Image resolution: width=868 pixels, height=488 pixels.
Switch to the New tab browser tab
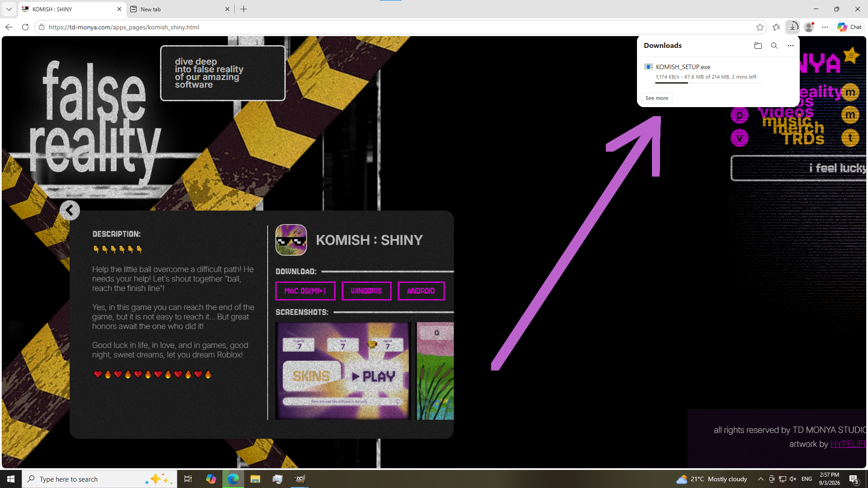coord(180,9)
